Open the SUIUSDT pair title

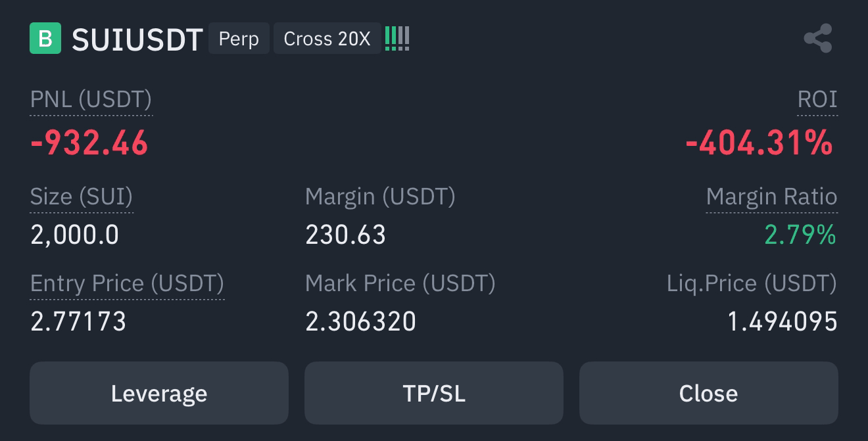click(137, 40)
